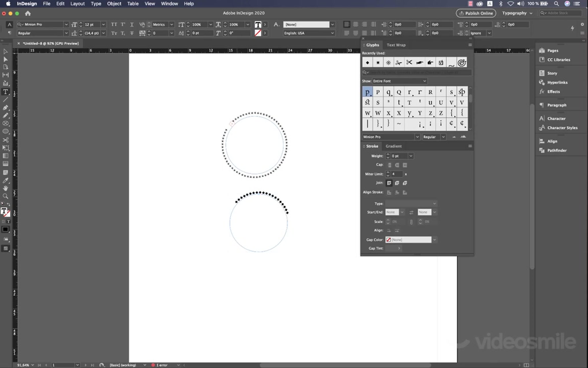Screen dimensions: 588x368
Task: Insert the diamond glyph from Recently Used
Action: pos(367,63)
